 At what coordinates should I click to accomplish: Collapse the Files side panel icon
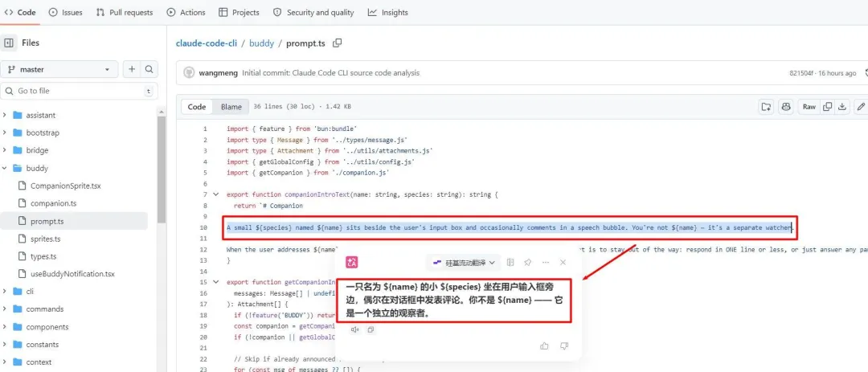coord(9,43)
